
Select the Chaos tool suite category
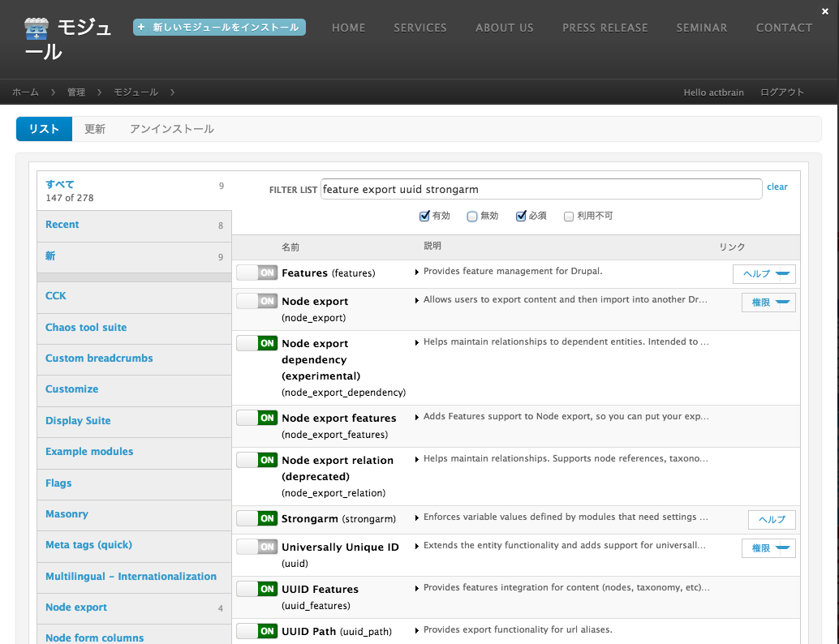pos(86,328)
